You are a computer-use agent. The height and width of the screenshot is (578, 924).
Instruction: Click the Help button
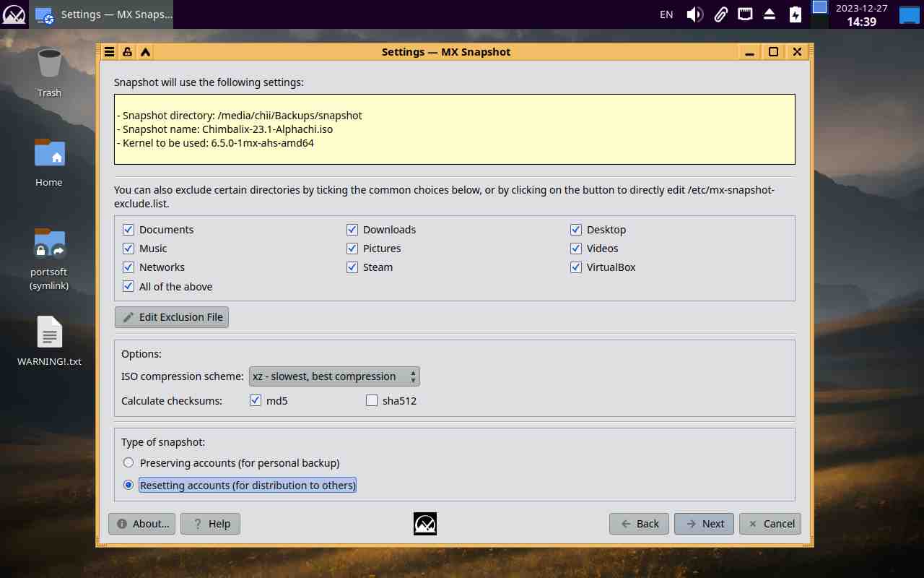(210, 524)
